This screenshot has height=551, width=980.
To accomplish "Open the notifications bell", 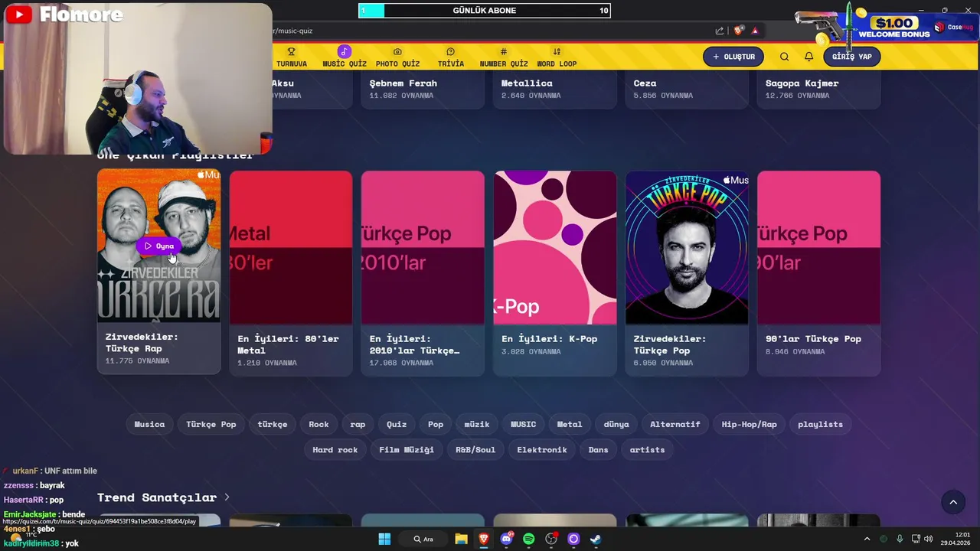I will click(x=808, y=57).
